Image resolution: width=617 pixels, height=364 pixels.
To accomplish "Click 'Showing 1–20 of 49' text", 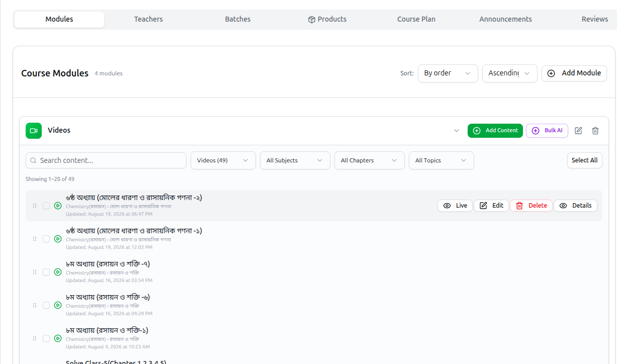I will click(x=50, y=179).
